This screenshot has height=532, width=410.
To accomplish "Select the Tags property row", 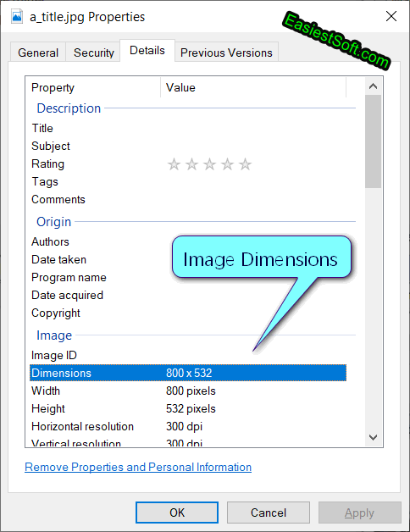I will coord(188,181).
